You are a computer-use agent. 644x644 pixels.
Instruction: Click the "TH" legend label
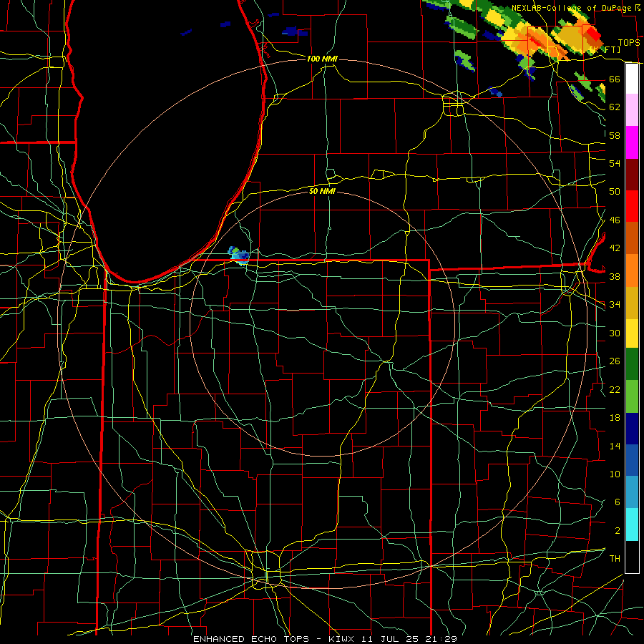click(x=615, y=559)
